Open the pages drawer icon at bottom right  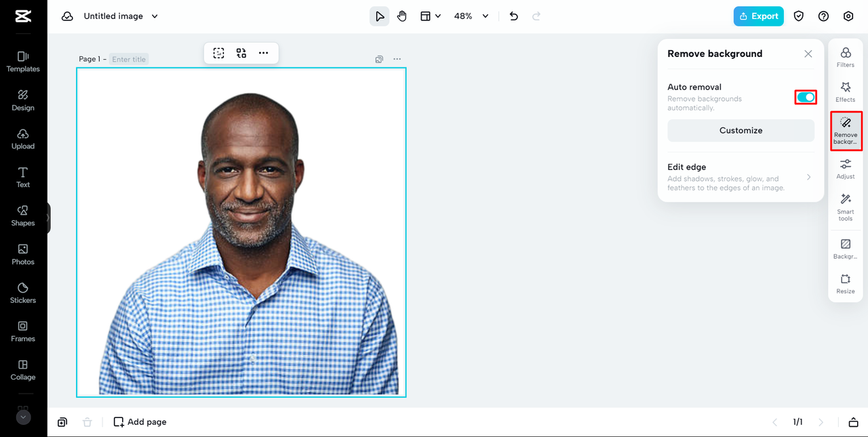point(854,422)
